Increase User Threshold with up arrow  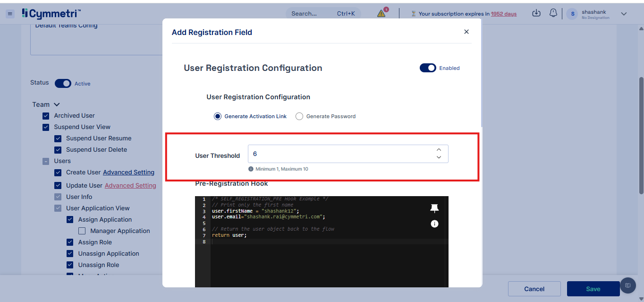[439, 150]
